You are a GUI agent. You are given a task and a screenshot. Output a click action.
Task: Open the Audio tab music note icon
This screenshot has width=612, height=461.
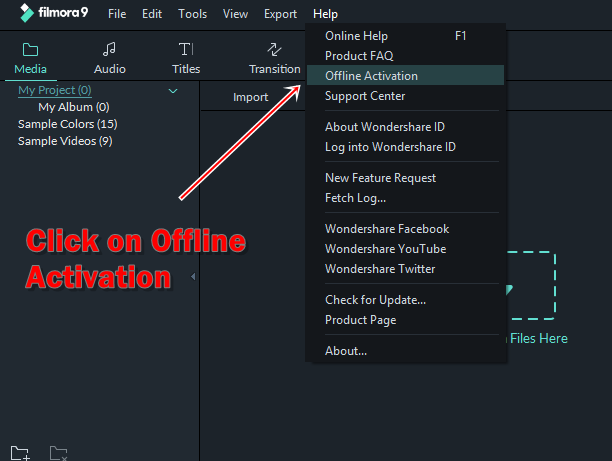[109, 49]
